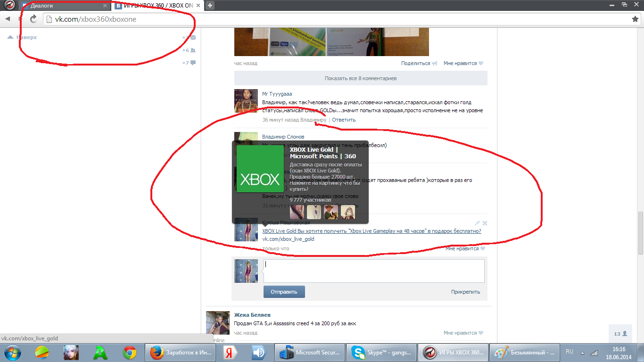This screenshot has height=362, width=644.
Task: Click the Наверх link to go up
Action: 23,37
